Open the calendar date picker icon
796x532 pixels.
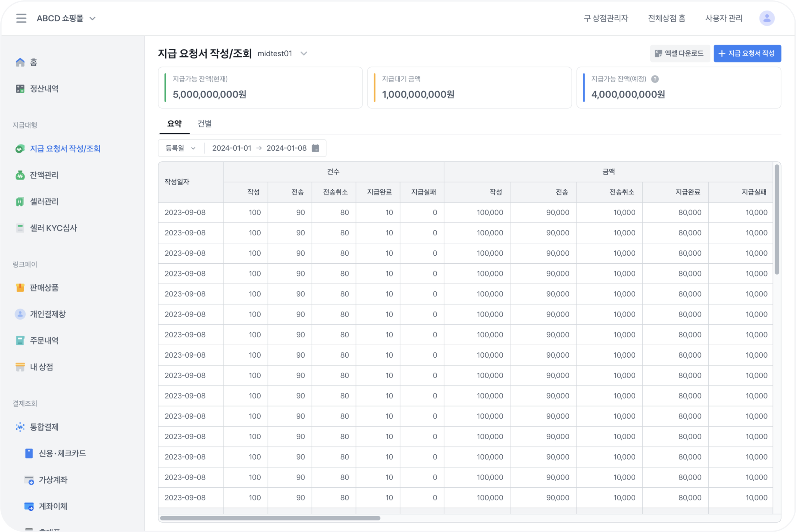[x=315, y=148]
